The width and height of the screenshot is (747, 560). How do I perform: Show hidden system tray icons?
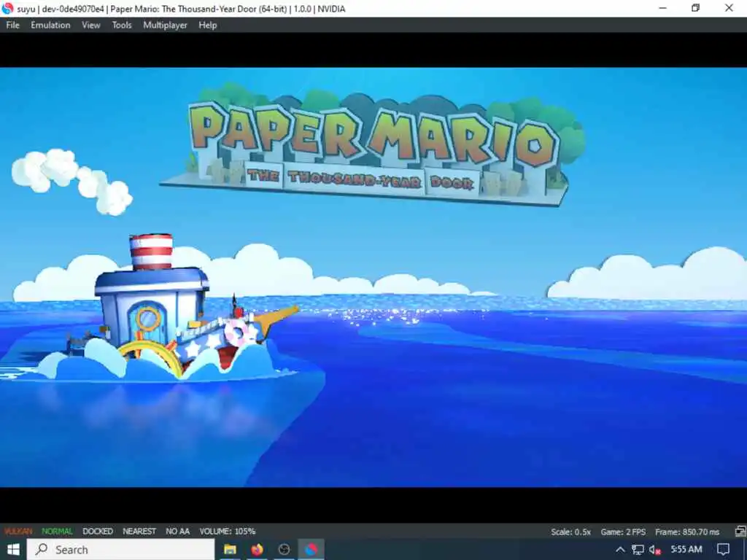click(620, 550)
